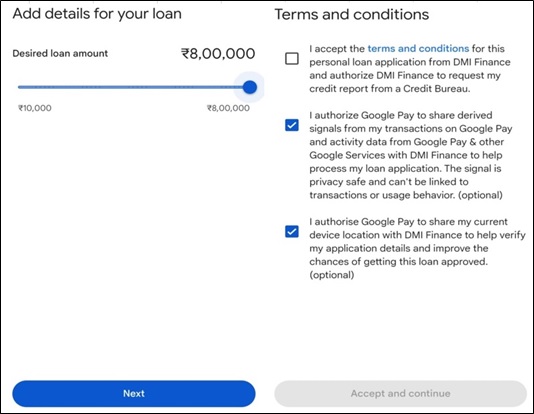The image size is (534, 414).
Task: Click the Next button
Action: [134, 394]
